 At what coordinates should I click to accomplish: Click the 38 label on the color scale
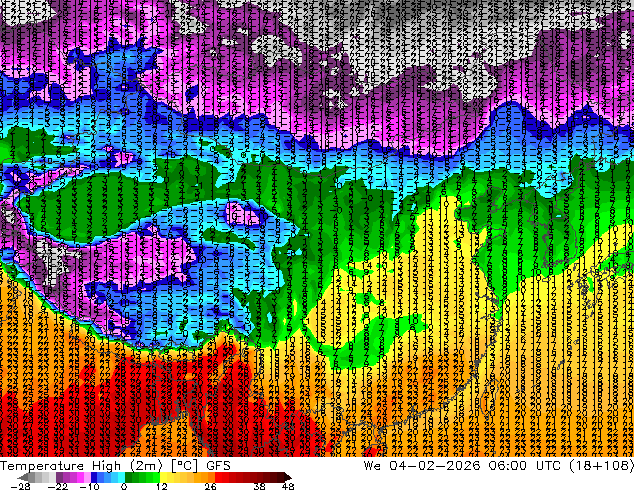pos(260,486)
